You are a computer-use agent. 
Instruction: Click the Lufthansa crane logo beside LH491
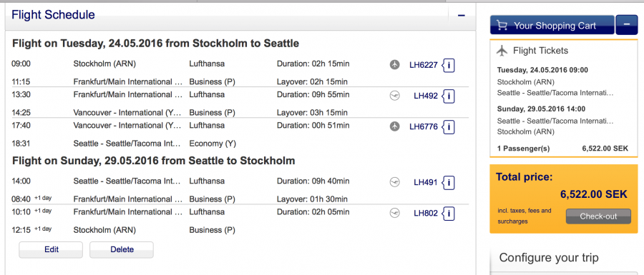point(395,182)
